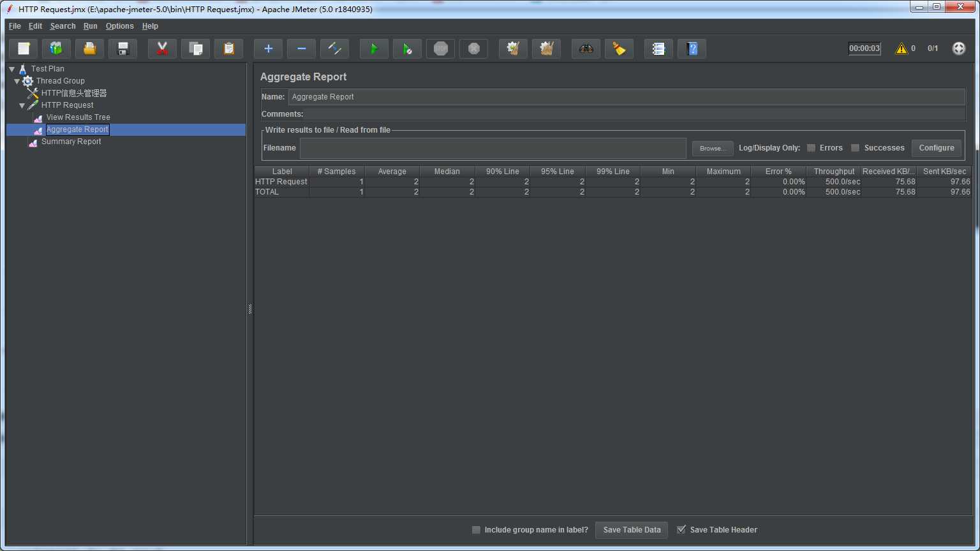Click the Label column header
The height and width of the screenshot is (551, 980).
coord(282,172)
